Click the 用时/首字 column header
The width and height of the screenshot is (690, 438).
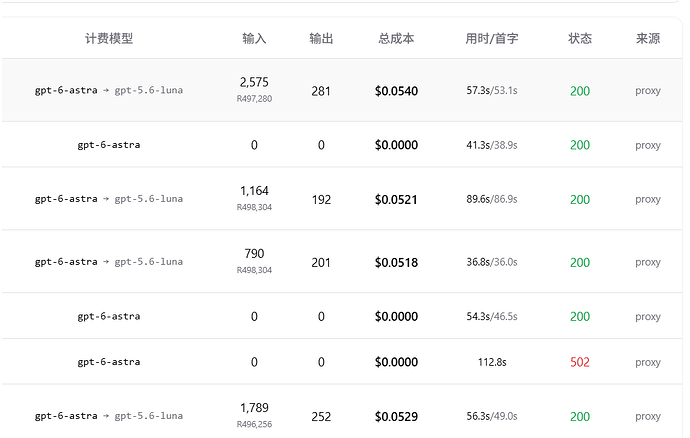click(492, 39)
